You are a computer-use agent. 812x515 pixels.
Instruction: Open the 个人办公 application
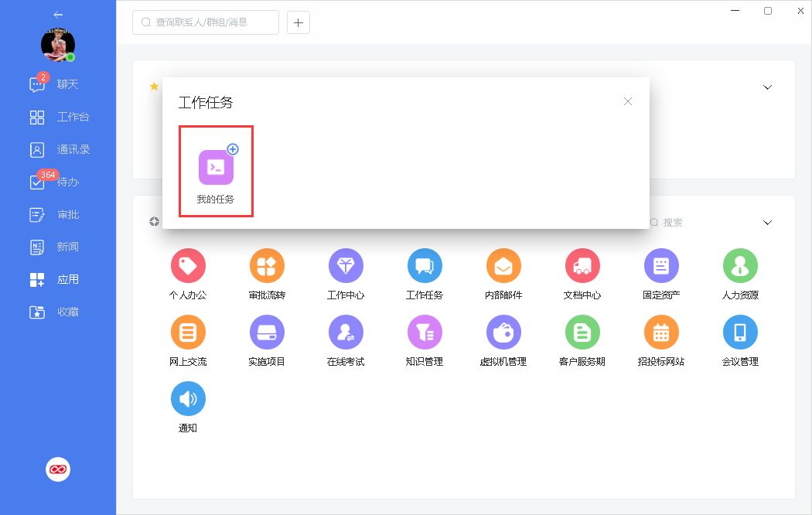click(x=188, y=267)
